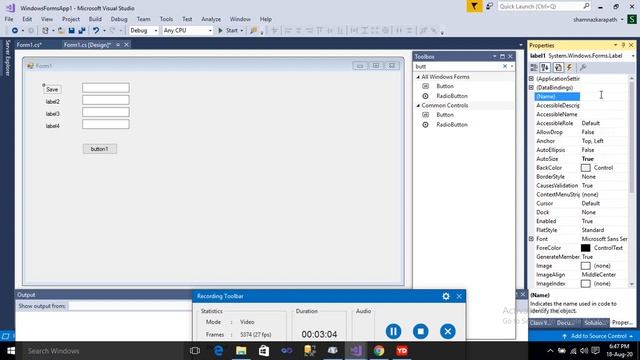
Task: Open the Project menu
Action: point(71,19)
